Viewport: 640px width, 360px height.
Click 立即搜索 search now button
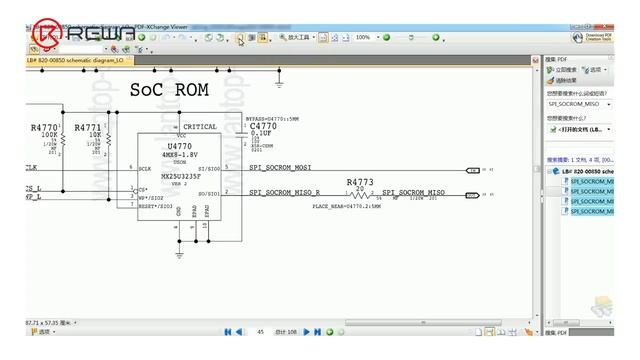562,70
